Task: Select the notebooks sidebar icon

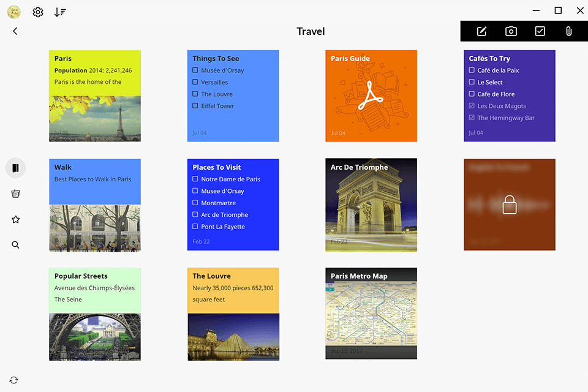Action: (x=15, y=168)
